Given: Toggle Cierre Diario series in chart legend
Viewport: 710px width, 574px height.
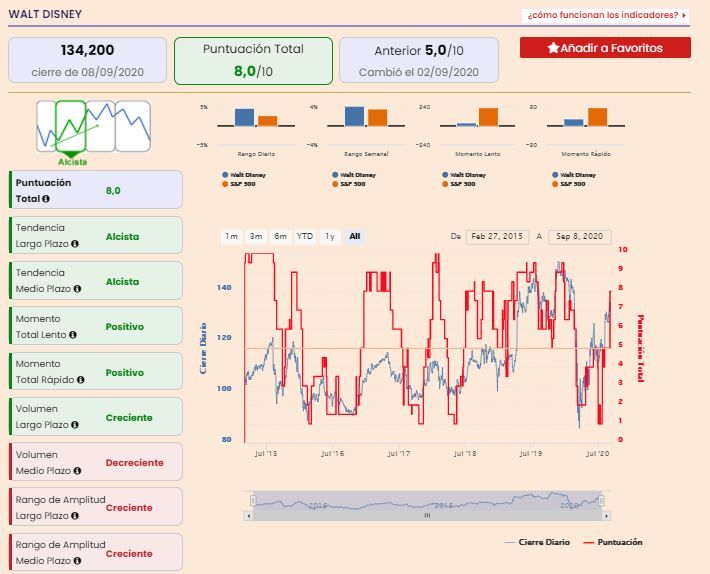Looking at the screenshot, I should coord(537,542).
